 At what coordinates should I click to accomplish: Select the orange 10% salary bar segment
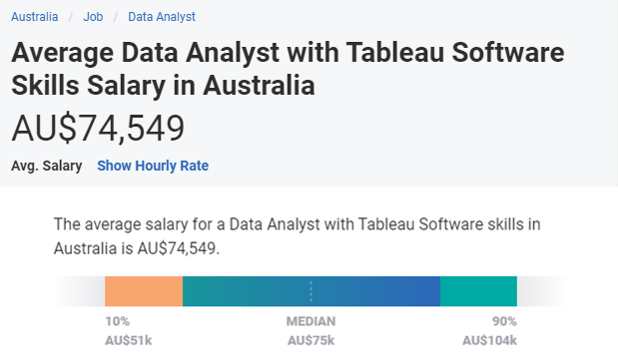144,291
